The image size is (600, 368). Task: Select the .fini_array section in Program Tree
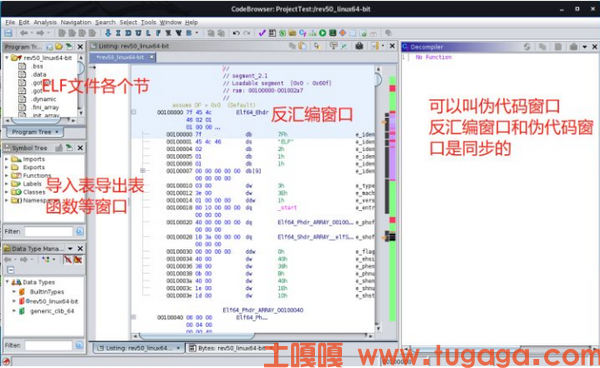click(x=46, y=107)
